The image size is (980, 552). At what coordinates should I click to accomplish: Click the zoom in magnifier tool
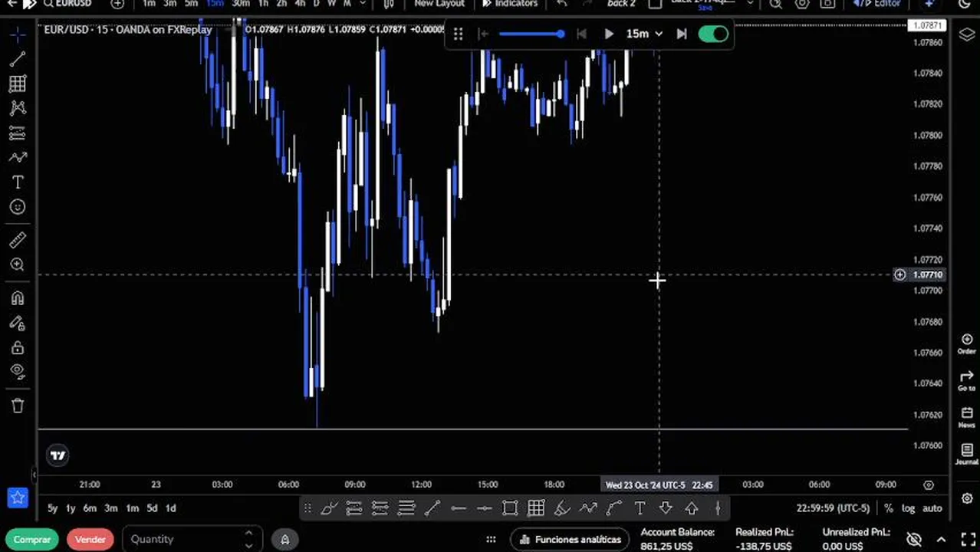[x=18, y=264]
